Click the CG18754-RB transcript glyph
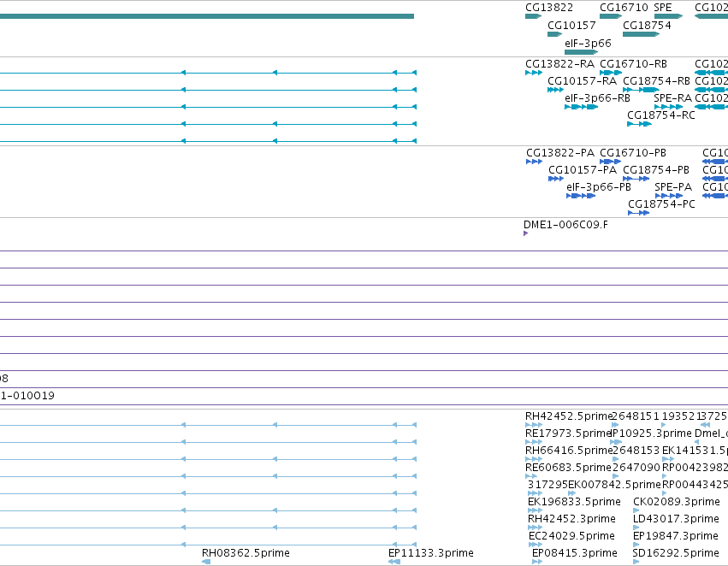The image size is (728, 566). click(642, 90)
